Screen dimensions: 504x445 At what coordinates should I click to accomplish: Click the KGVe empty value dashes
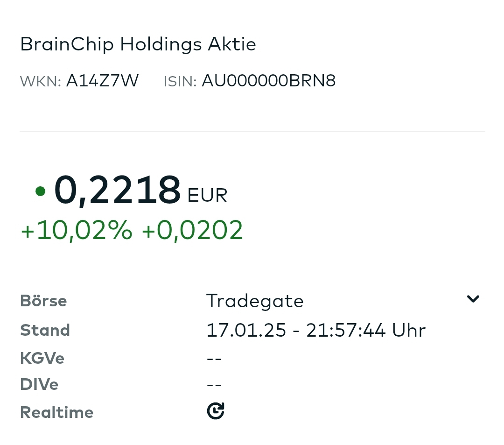[x=214, y=359]
